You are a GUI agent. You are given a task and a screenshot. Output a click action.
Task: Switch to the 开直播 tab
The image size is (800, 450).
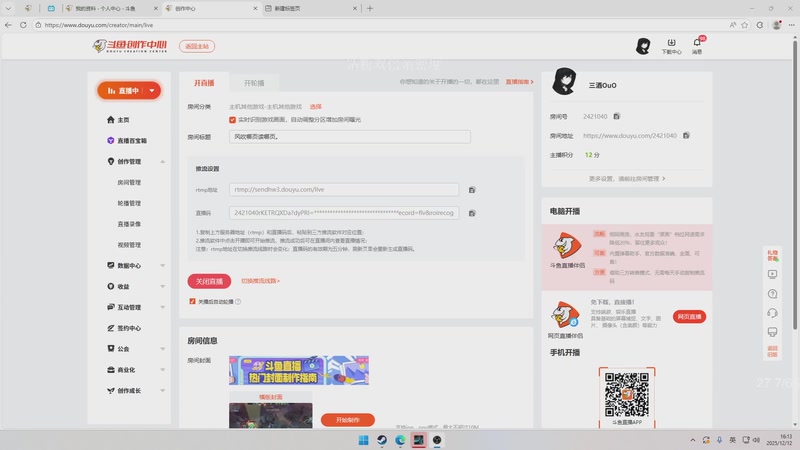click(x=204, y=83)
